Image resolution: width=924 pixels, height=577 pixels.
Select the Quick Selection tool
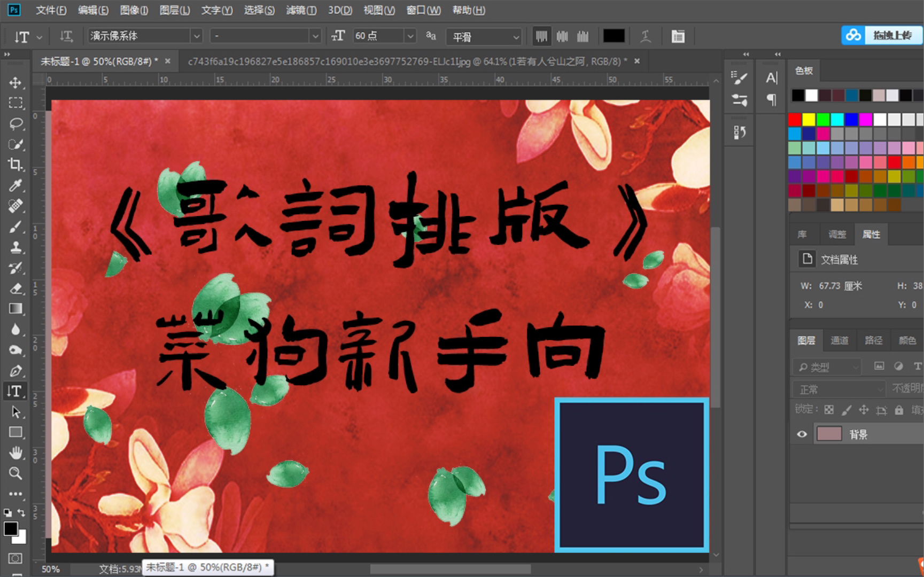[15, 144]
